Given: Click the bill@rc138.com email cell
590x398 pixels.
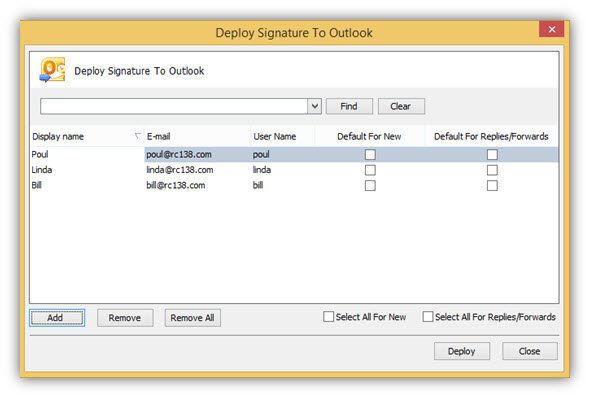Looking at the screenshot, I should pos(198,185).
